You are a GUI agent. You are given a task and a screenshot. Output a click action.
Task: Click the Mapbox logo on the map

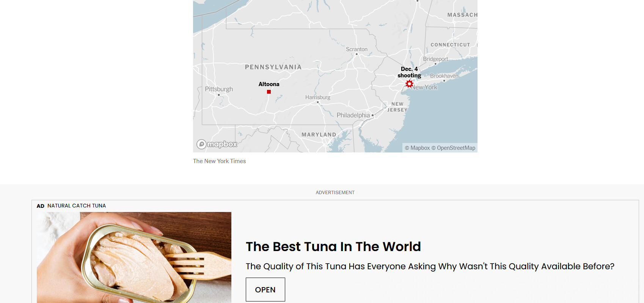click(217, 144)
